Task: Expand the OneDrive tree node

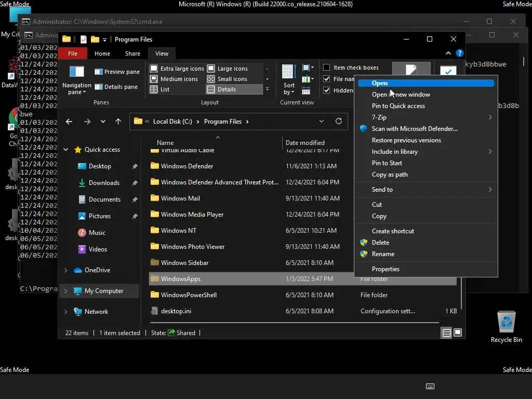Action: pos(66,270)
